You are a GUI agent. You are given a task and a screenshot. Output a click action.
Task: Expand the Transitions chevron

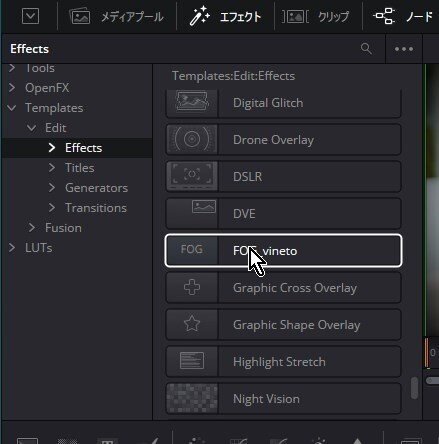coord(52,208)
